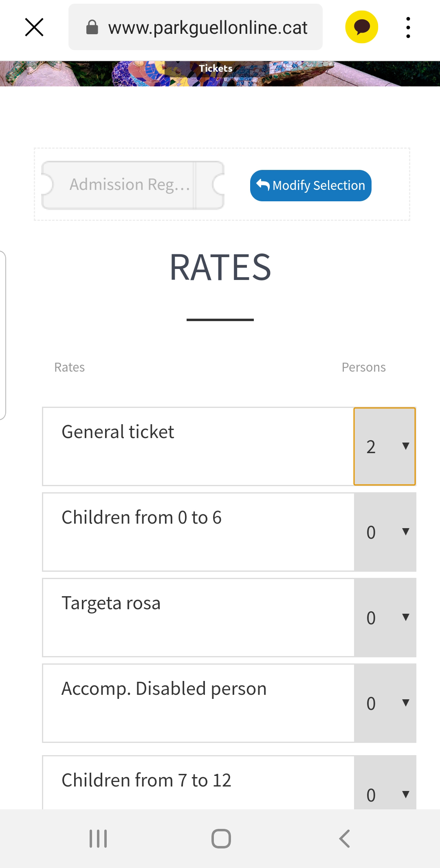Tap the Tickets banner heading
The height and width of the screenshot is (868, 440).
[x=216, y=68]
